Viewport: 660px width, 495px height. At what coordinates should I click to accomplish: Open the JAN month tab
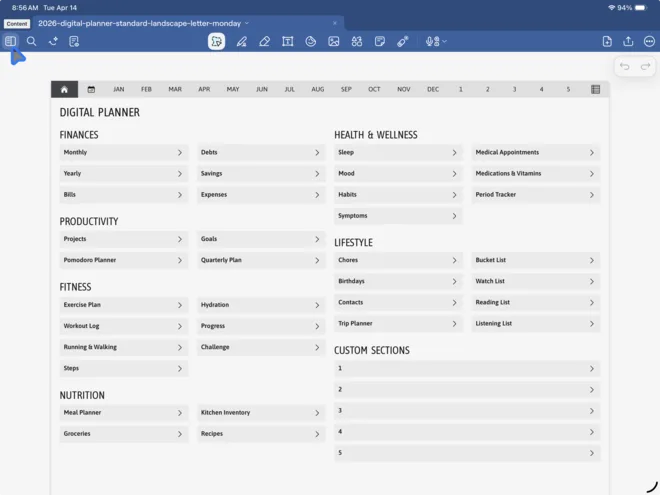click(x=119, y=89)
